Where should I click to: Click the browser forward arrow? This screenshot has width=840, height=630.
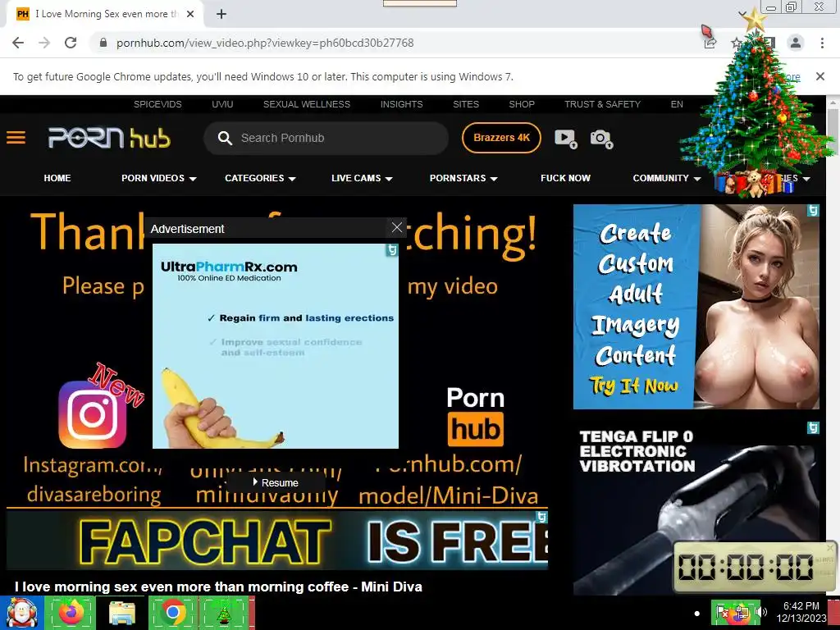click(44, 43)
